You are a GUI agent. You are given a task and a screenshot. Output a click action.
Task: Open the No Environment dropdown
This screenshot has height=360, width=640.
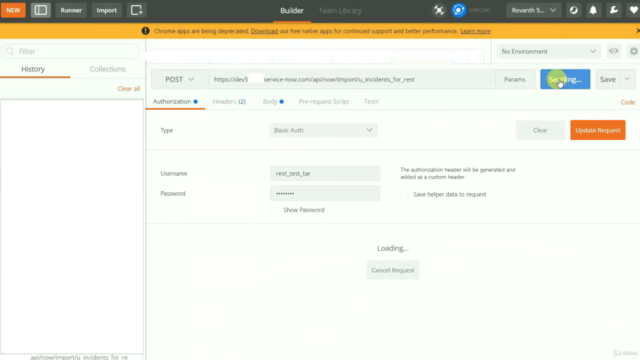(x=548, y=51)
